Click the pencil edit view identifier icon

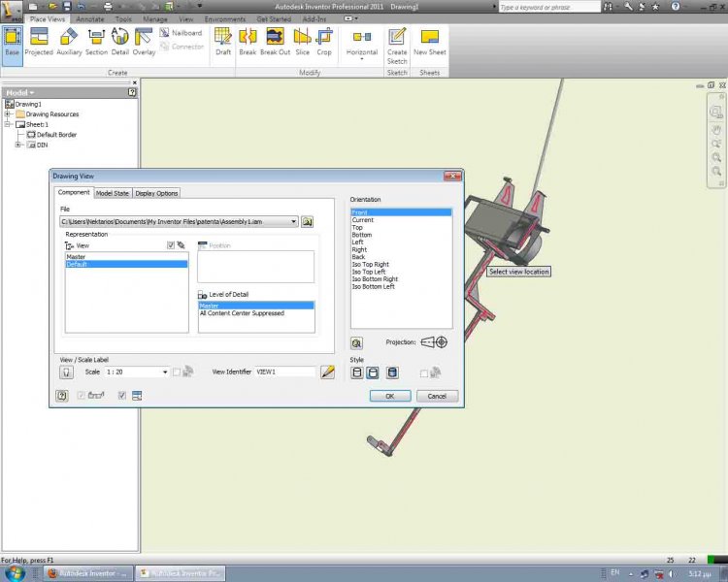pos(328,372)
